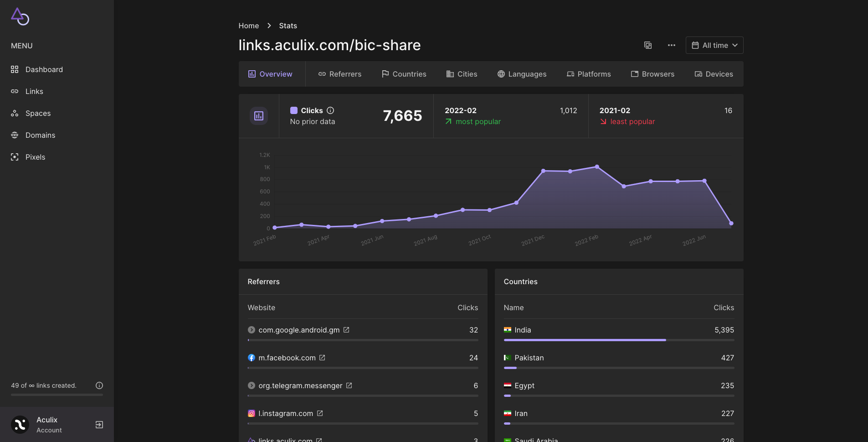Click the calendar icon in date filter
The image size is (868, 442).
pos(695,45)
